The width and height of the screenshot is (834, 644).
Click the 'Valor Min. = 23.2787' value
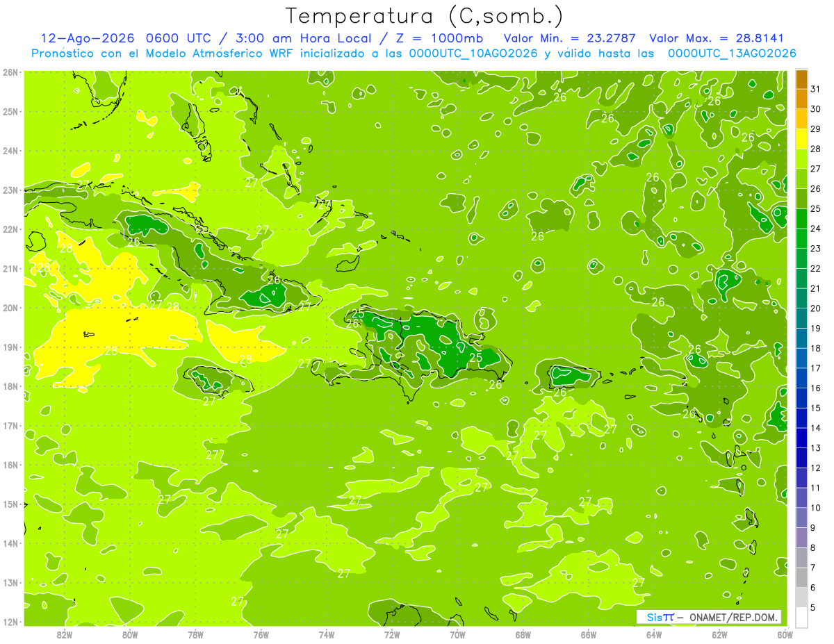pos(570,38)
